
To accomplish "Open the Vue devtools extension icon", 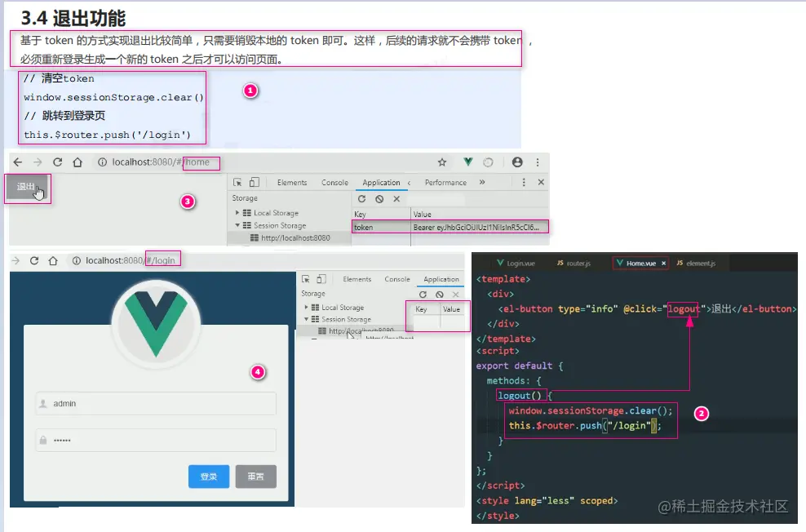I will (467, 162).
